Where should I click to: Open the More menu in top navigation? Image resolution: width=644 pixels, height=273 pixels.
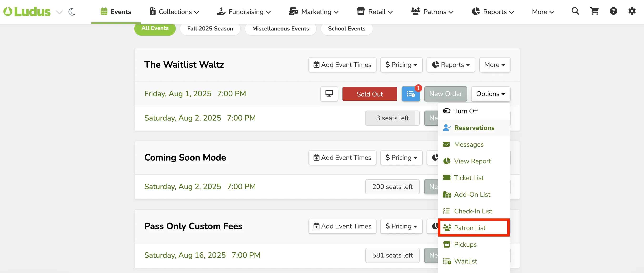point(543,12)
